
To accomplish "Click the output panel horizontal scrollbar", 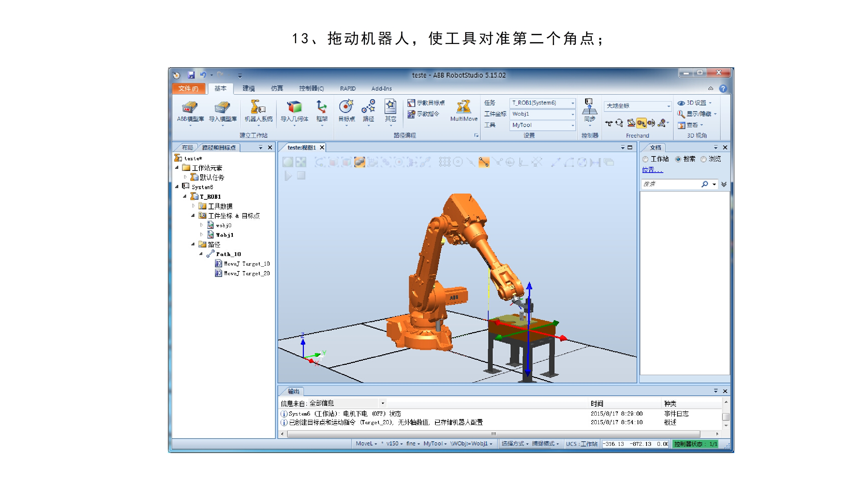I will tap(493, 434).
